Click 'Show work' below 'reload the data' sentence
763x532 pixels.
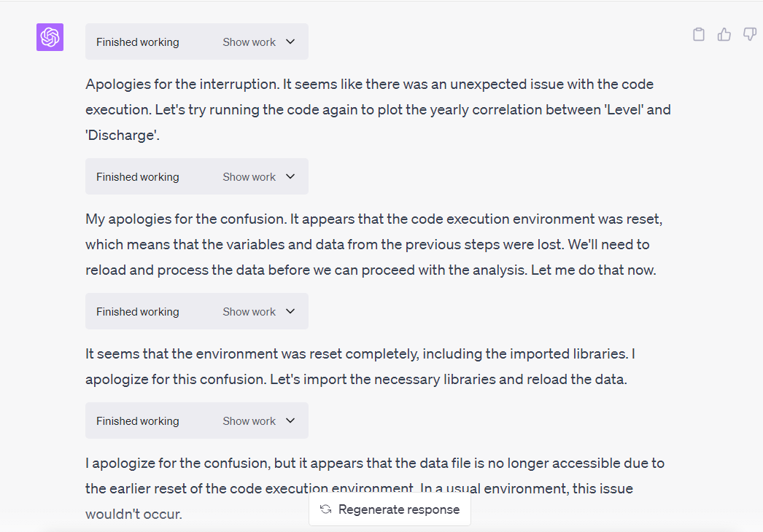[x=249, y=421]
